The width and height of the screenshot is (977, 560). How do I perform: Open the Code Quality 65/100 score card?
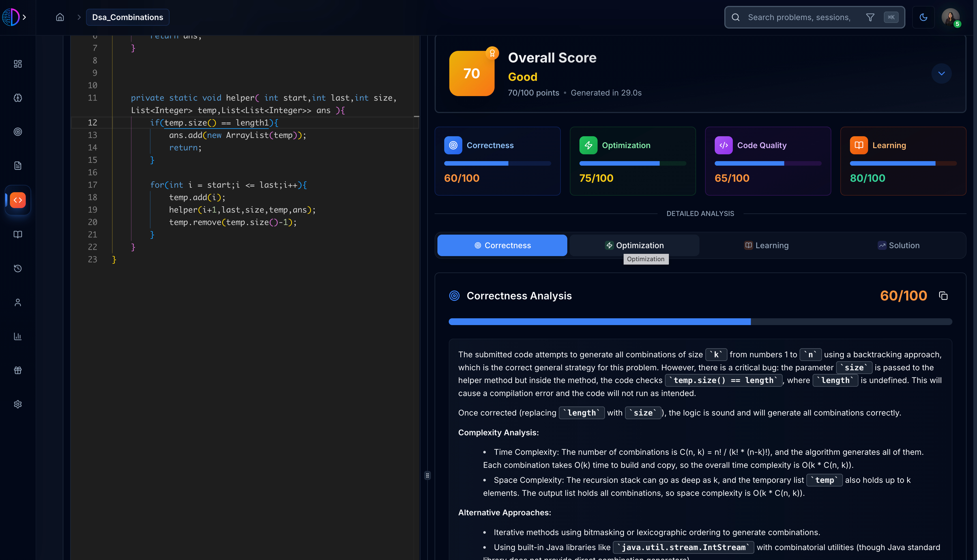[x=768, y=161]
